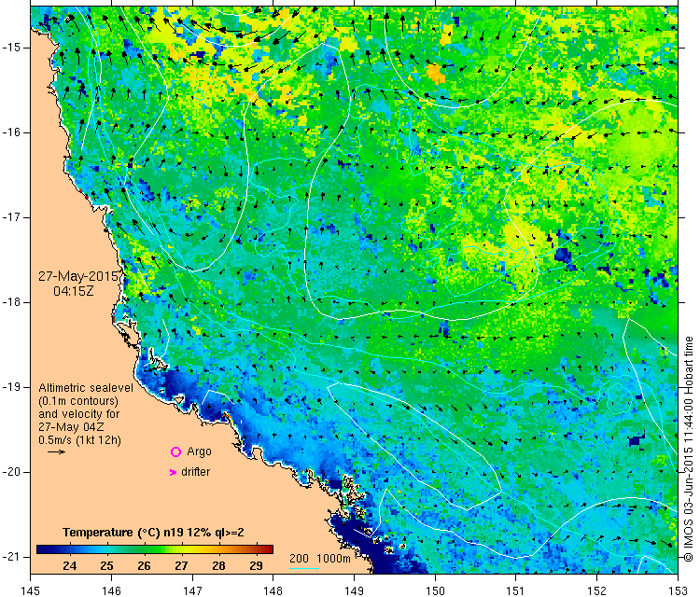Click the 'Altimetric sealevel' caption line
Viewport: 700px width, 597px height.
pyautogui.click(x=86, y=388)
